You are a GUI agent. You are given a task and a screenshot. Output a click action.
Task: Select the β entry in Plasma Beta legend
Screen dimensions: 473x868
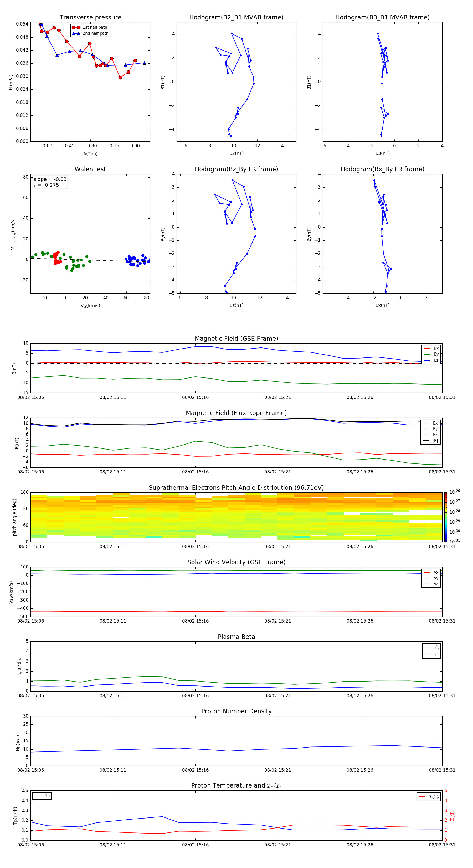[x=431, y=654]
